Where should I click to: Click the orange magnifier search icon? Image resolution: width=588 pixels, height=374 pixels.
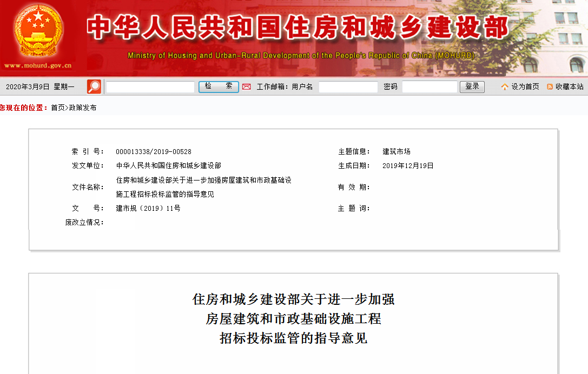coord(94,86)
